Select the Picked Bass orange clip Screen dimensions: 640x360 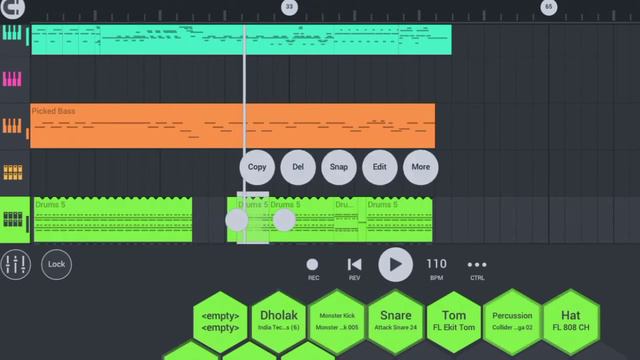point(233,126)
